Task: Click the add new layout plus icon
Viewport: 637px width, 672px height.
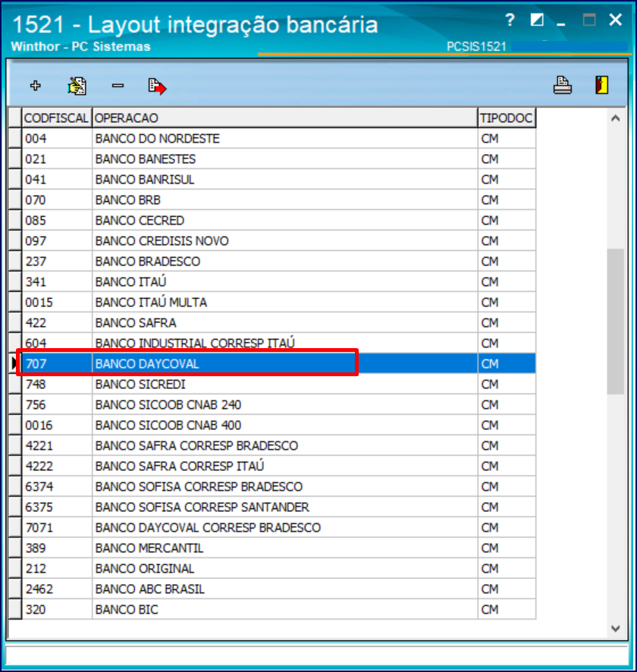Action: click(x=36, y=86)
